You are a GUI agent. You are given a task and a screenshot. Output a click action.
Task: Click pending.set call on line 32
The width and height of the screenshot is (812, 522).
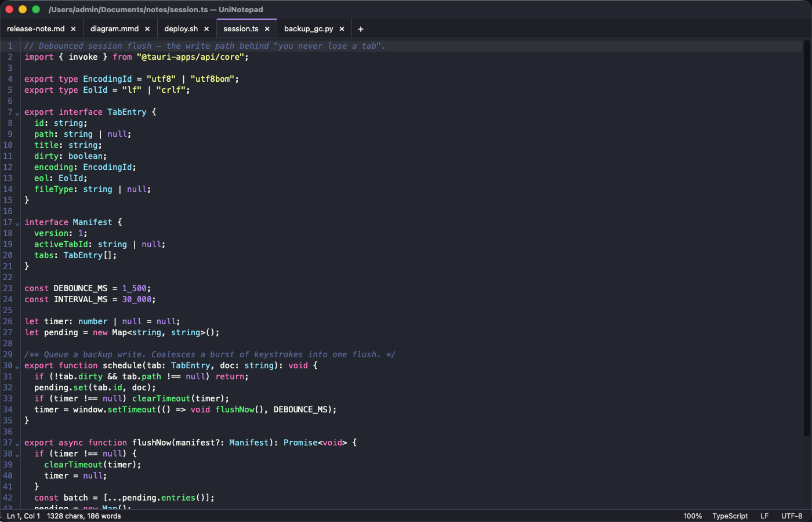[61, 387]
